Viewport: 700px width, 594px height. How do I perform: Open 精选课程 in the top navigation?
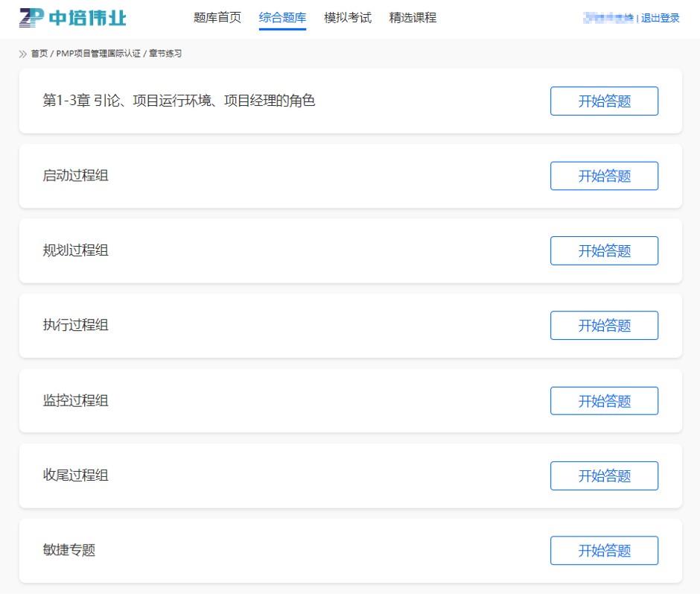413,18
